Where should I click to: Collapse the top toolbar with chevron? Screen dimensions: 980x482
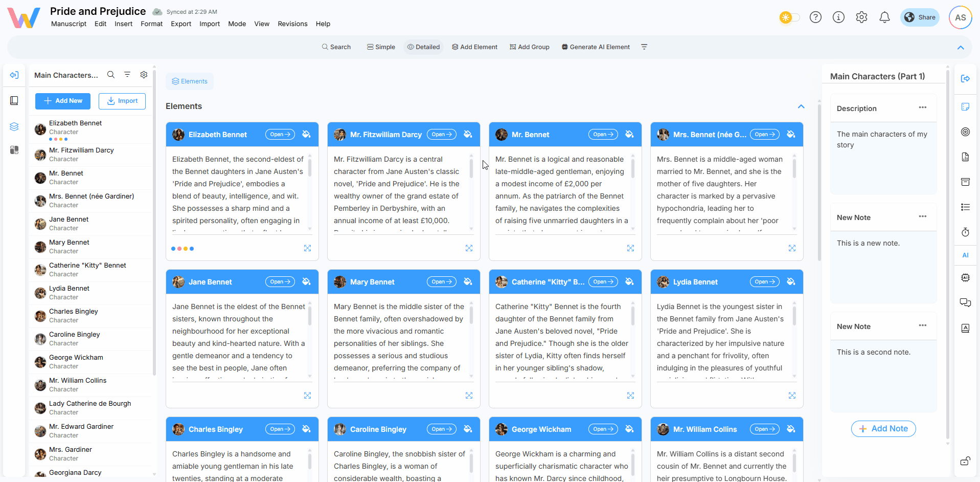[961, 48]
